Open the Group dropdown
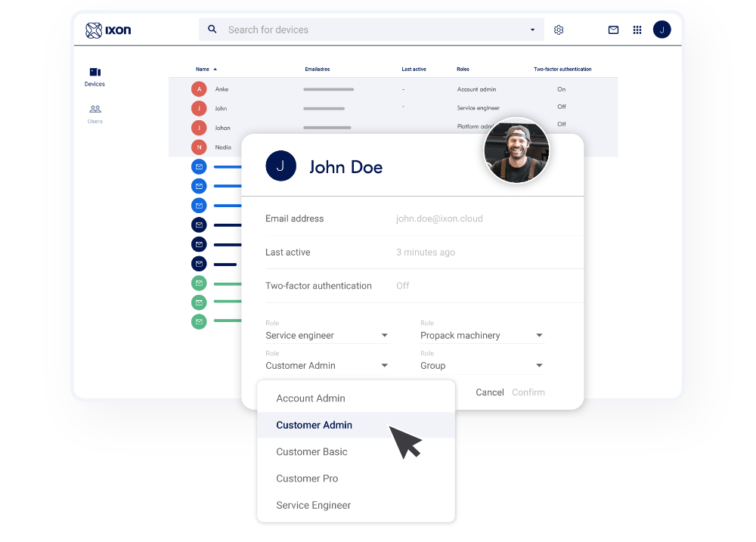 pyautogui.click(x=482, y=366)
